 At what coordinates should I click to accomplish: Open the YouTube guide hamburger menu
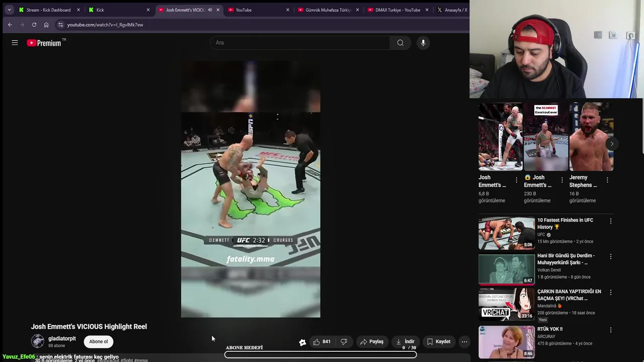(15, 43)
